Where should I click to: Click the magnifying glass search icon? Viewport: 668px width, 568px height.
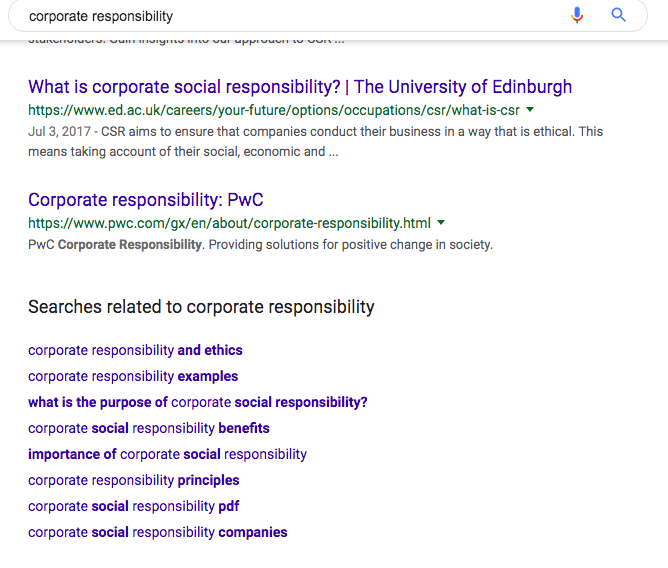[x=618, y=15]
